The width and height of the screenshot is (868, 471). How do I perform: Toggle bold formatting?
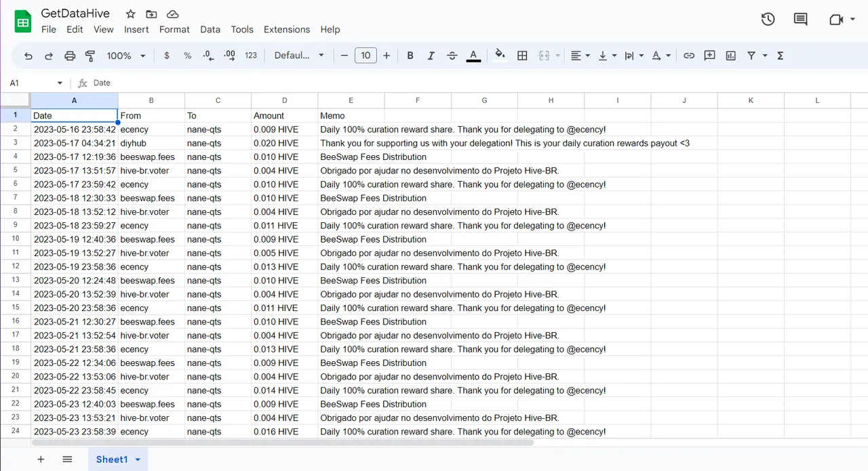pyautogui.click(x=410, y=56)
